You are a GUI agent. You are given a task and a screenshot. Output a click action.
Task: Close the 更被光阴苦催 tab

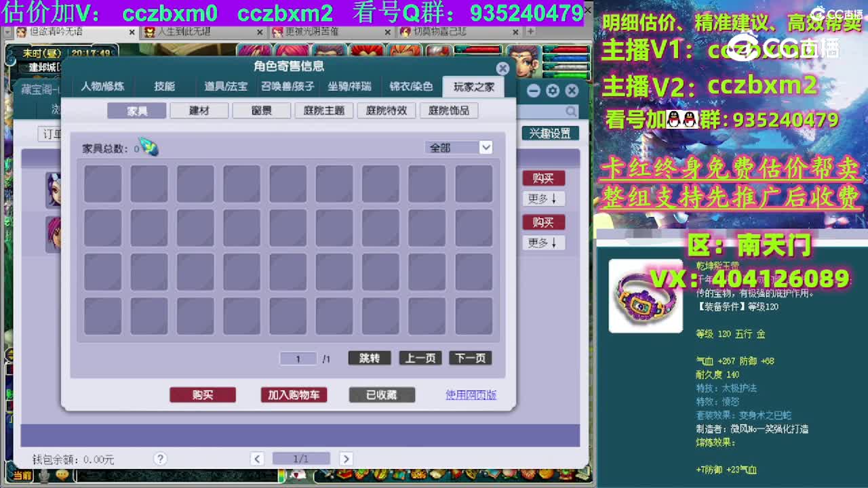(388, 32)
